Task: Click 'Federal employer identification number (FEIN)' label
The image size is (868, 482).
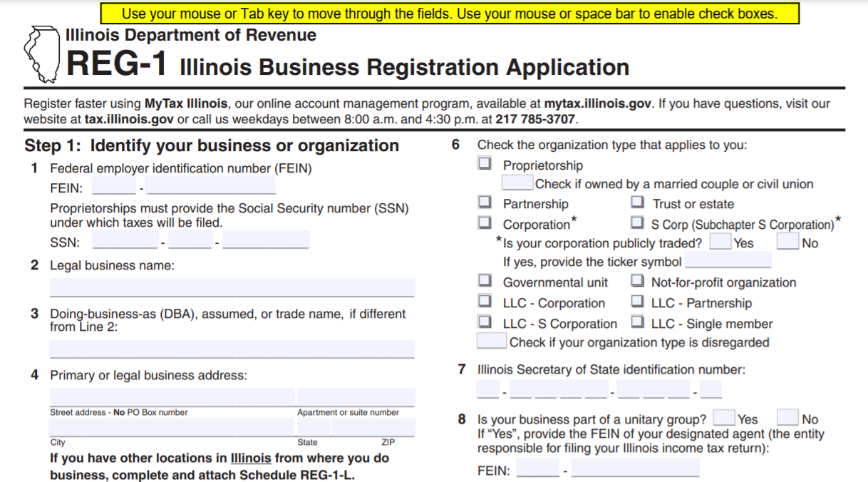Action: [x=180, y=169]
